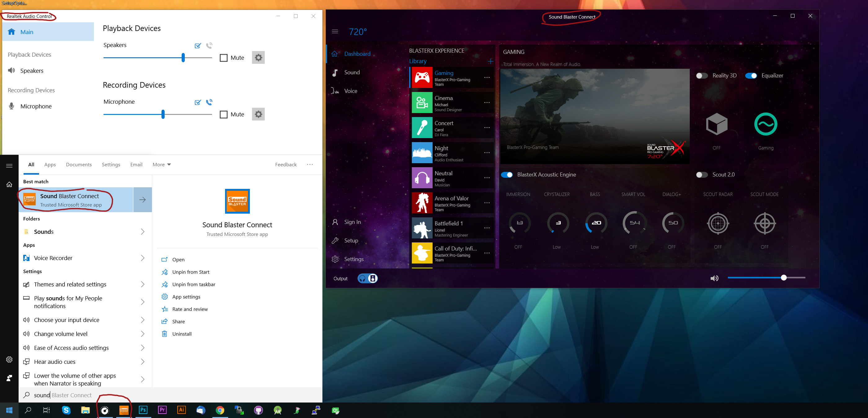Click the Gaming equalizer wave icon
Image resolution: width=868 pixels, height=418 pixels.
[766, 124]
